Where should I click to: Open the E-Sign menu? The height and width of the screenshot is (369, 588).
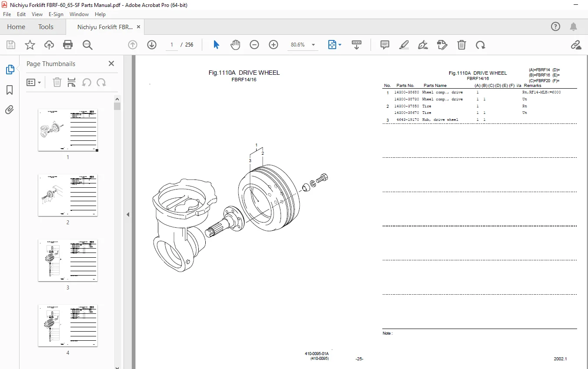56,14
